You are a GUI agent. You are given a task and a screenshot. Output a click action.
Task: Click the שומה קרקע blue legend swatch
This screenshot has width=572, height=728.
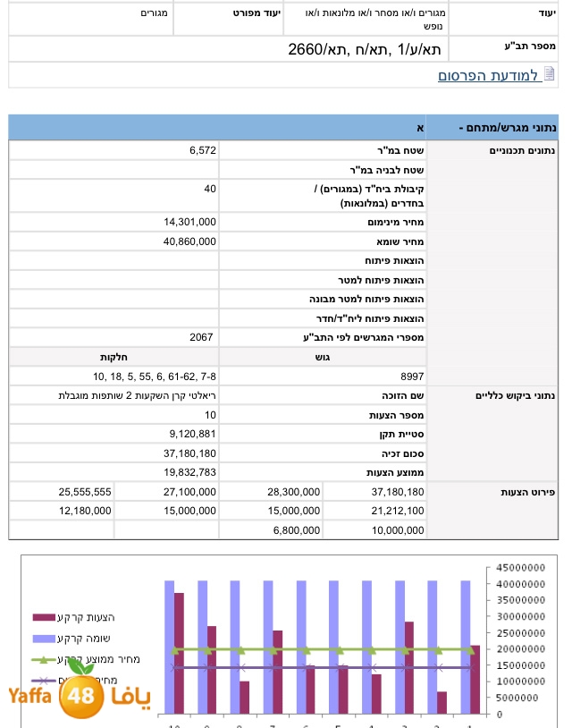coord(44,638)
